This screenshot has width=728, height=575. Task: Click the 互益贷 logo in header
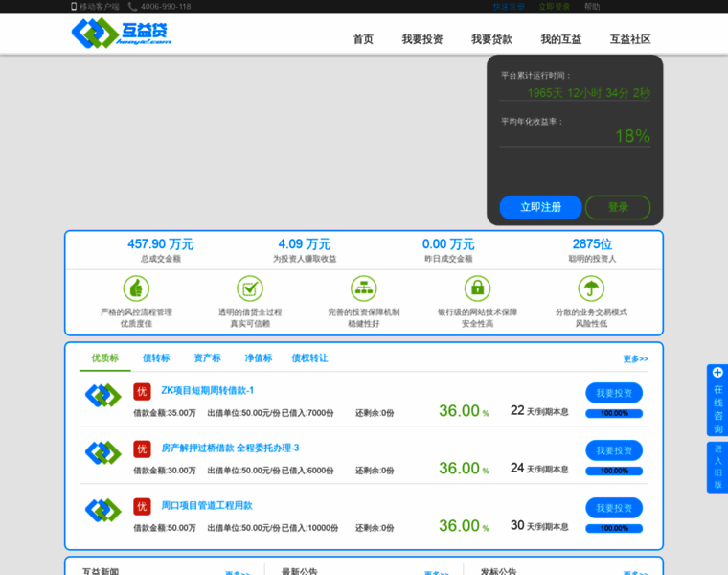[x=122, y=33]
